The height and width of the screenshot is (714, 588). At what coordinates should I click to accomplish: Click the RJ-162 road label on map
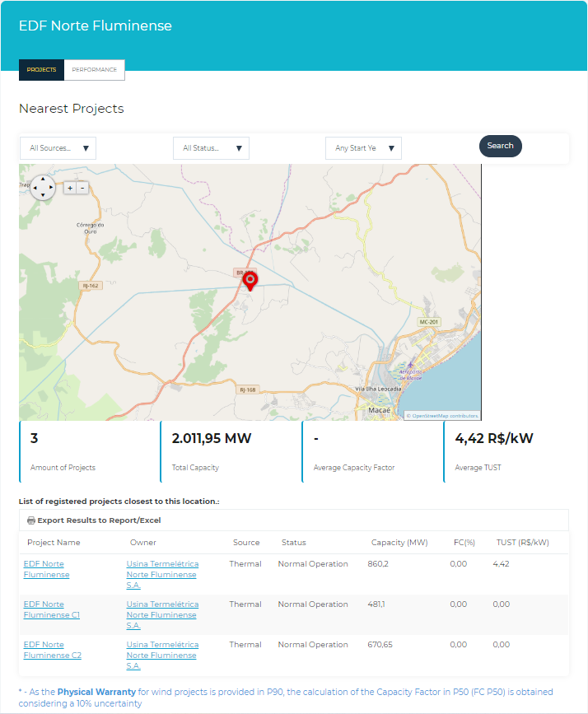[x=91, y=286]
